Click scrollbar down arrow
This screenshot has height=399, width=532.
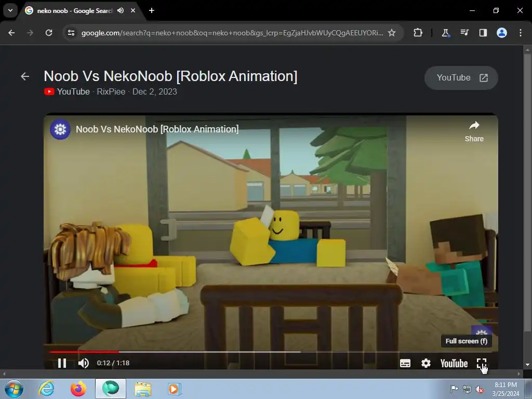coord(527,365)
